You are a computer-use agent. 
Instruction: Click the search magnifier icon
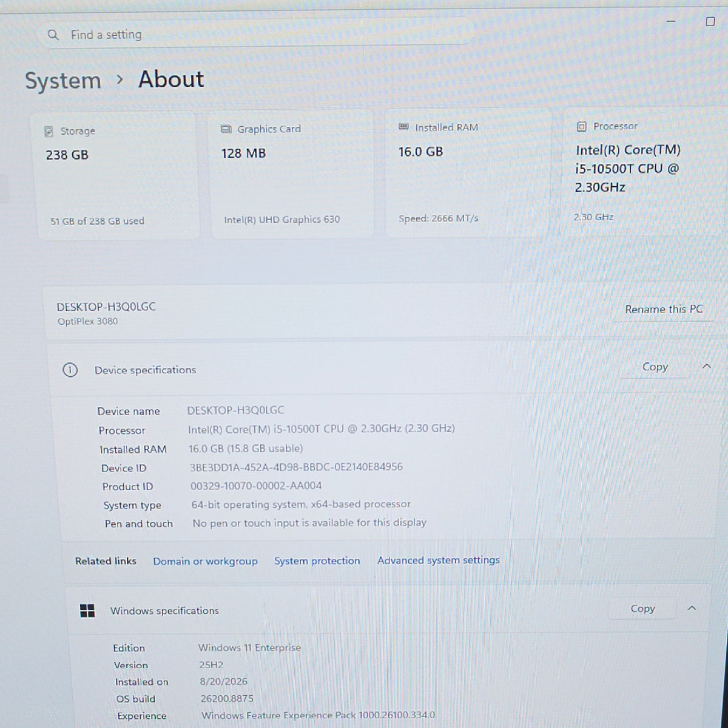point(53,35)
